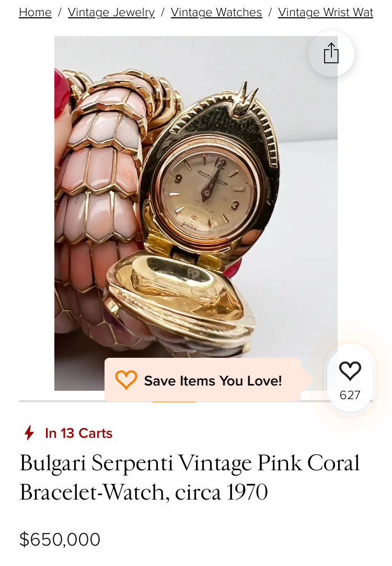Click the In 13 Carts label
The image size is (392, 566).
[x=78, y=433]
